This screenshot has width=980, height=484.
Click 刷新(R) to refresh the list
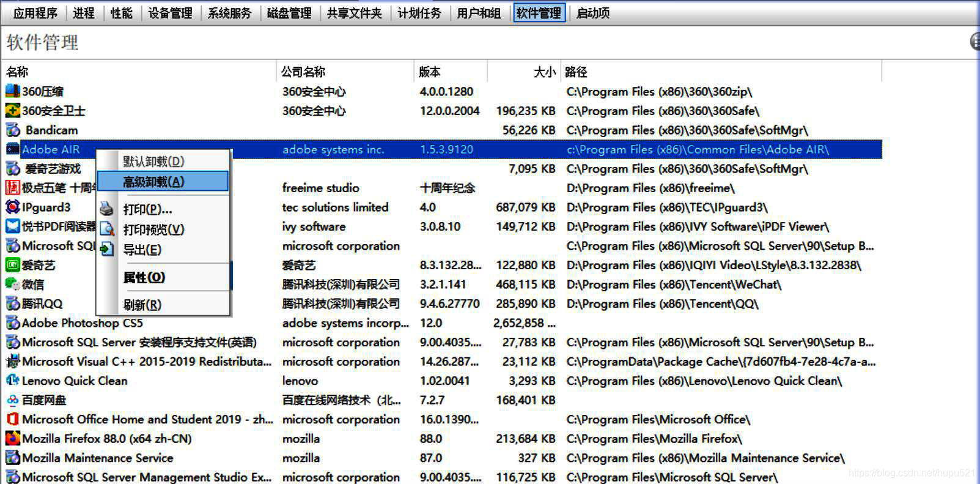pyautogui.click(x=142, y=305)
